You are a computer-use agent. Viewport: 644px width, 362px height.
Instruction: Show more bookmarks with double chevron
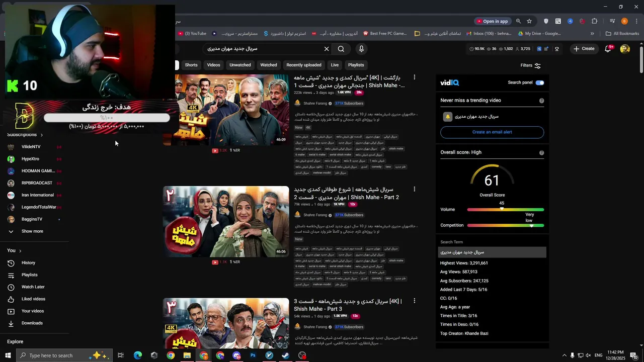point(592,34)
